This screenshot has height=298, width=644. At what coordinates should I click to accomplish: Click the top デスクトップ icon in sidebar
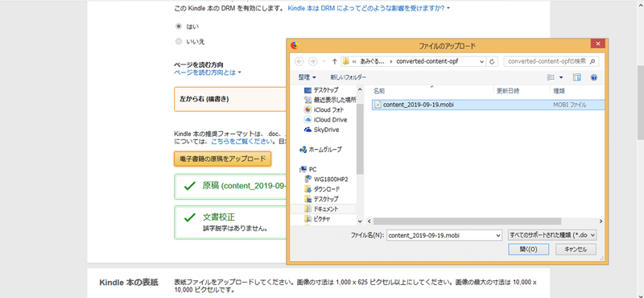coord(308,89)
